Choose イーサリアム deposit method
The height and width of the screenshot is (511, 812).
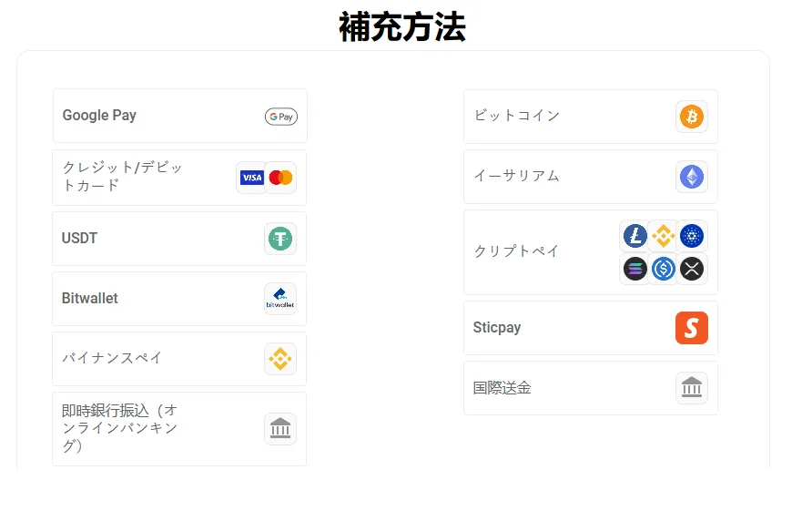pyautogui.click(x=591, y=177)
